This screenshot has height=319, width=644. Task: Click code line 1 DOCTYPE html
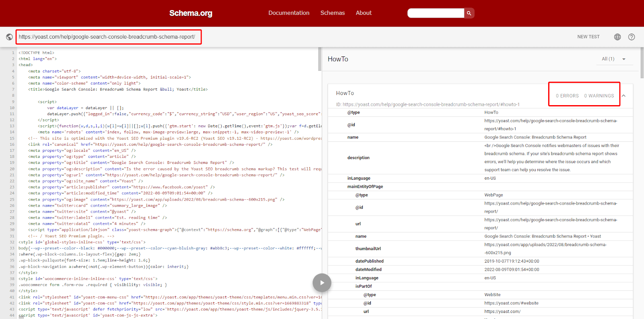click(x=36, y=53)
